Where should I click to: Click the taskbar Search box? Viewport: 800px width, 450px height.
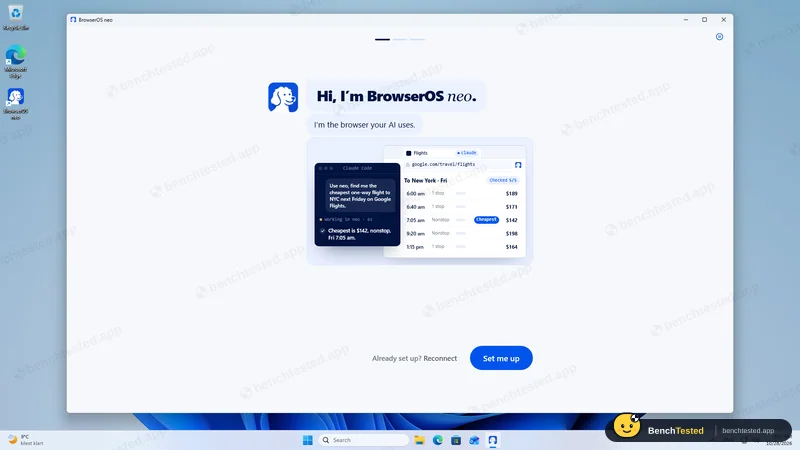[x=364, y=440]
